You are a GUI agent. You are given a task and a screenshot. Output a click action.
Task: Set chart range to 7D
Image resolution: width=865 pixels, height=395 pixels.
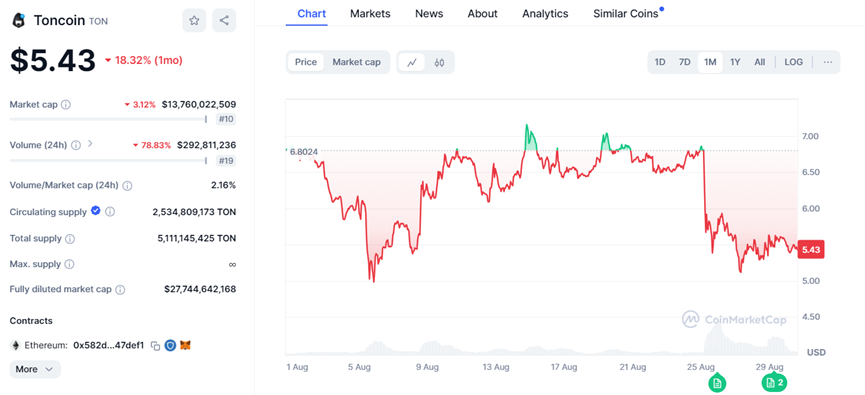[x=684, y=62]
